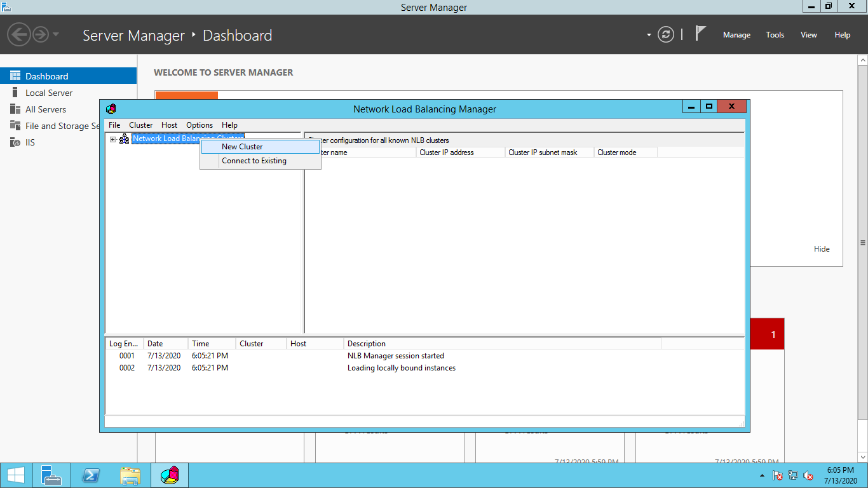Hide the welcome tile
The image size is (868, 488).
point(822,249)
